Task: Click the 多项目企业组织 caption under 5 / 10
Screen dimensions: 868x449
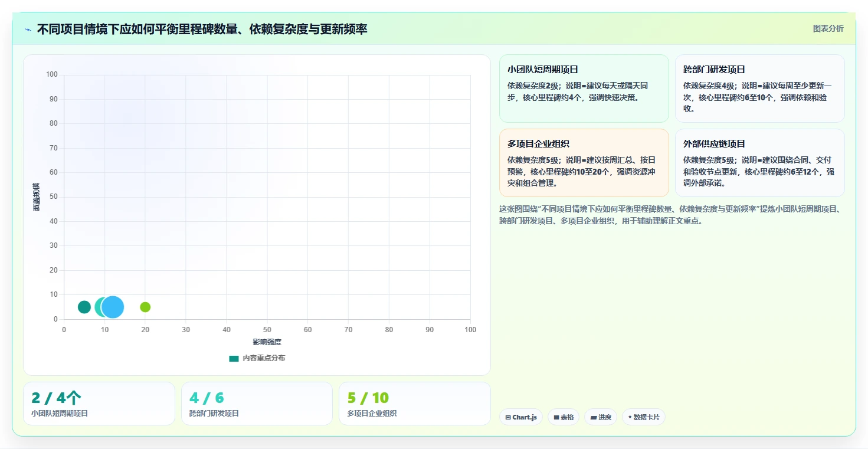Action: 372,414
